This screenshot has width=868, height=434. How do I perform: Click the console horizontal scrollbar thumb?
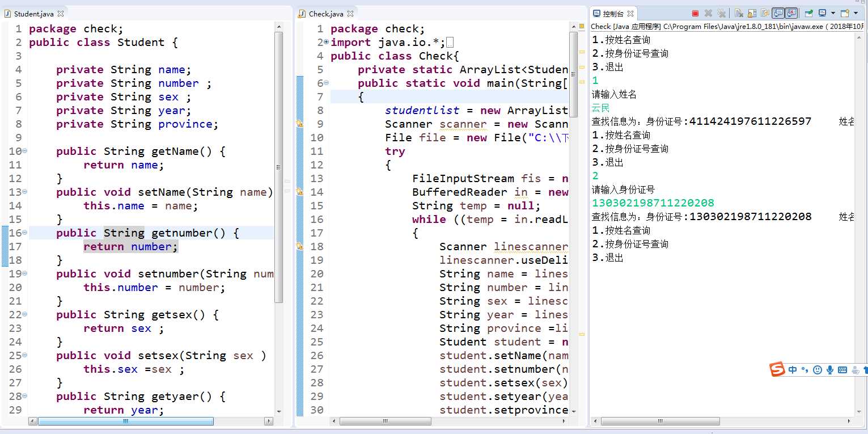(x=660, y=422)
